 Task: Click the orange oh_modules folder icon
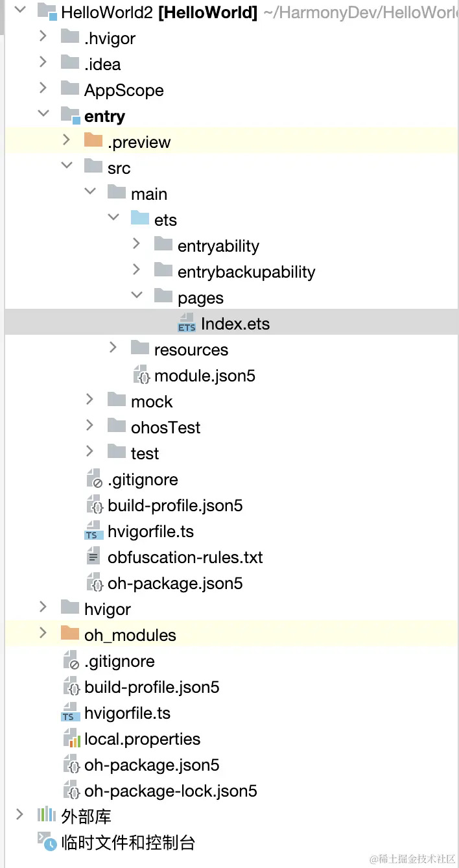coord(70,635)
